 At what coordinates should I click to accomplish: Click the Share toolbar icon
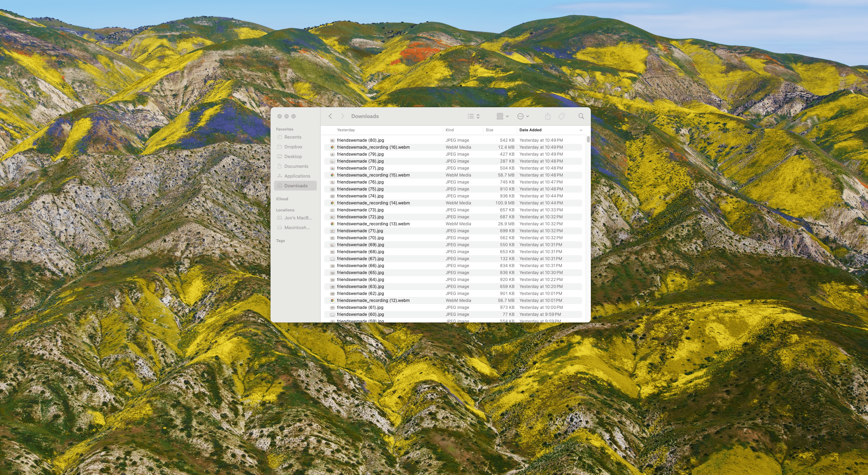tap(548, 116)
